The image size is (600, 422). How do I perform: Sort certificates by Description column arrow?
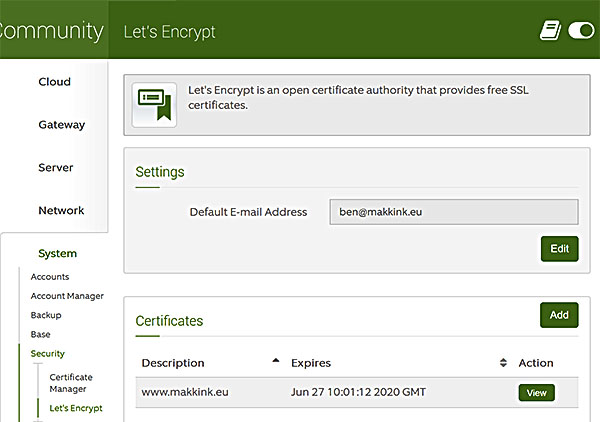click(x=276, y=360)
